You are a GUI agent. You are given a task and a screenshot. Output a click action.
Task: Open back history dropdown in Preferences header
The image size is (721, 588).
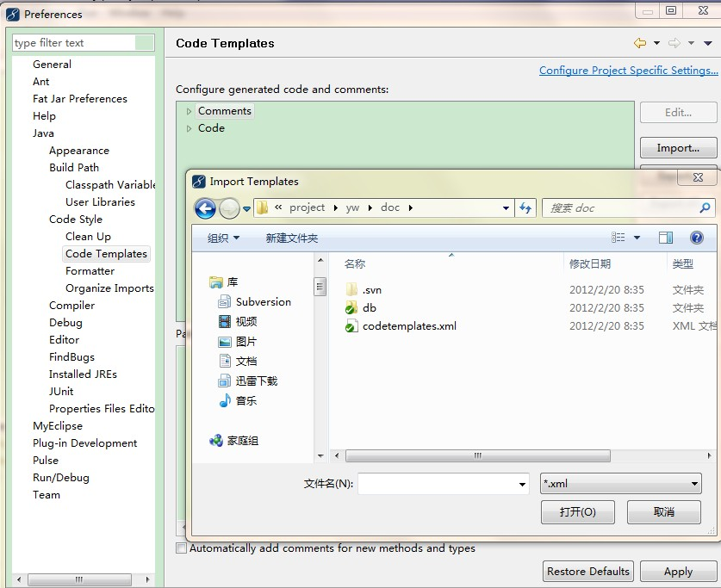656,43
